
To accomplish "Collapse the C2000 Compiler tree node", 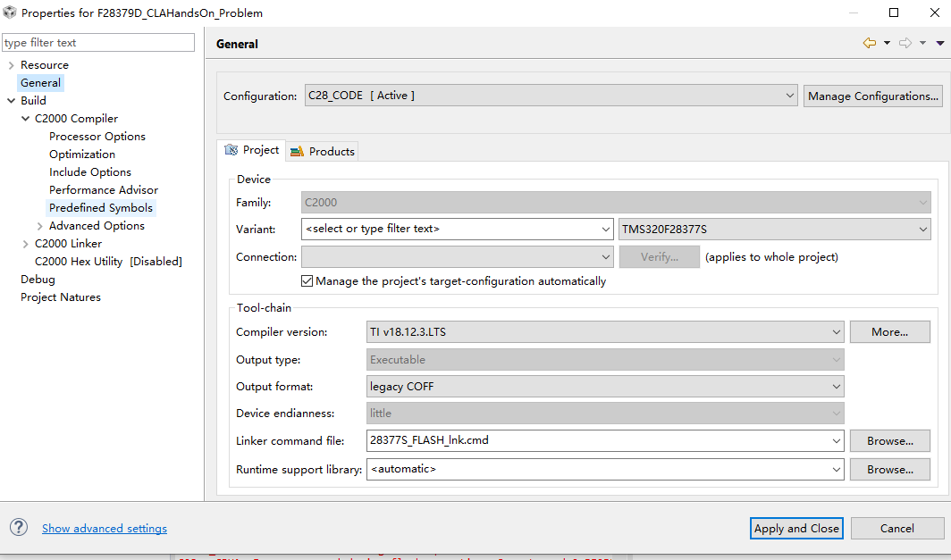I will 25,118.
